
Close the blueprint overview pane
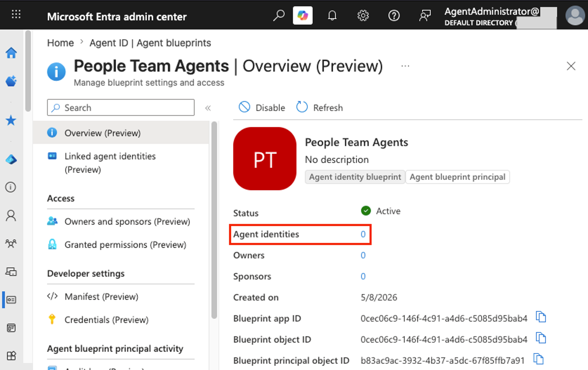click(571, 66)
